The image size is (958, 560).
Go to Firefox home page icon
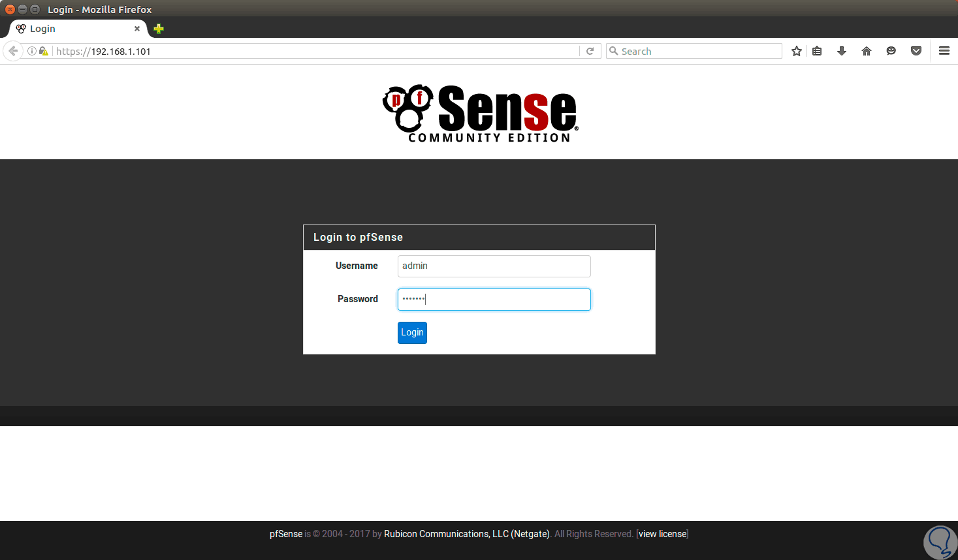[x=867, y=51]
